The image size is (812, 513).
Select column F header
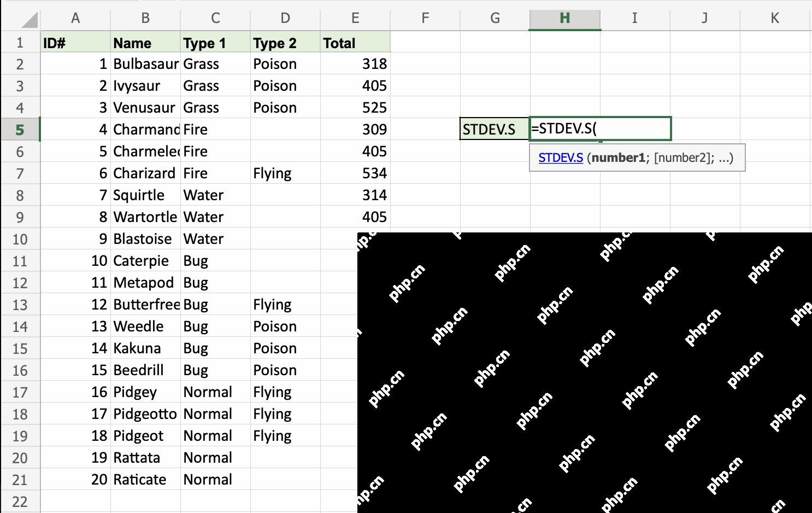coord(425,18)
